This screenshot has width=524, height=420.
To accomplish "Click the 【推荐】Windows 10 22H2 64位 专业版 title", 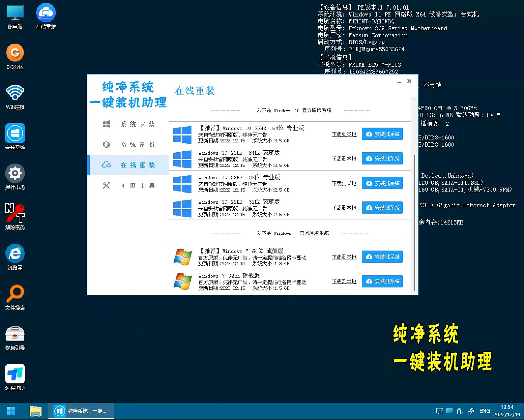I will click(x=251, y=128).
